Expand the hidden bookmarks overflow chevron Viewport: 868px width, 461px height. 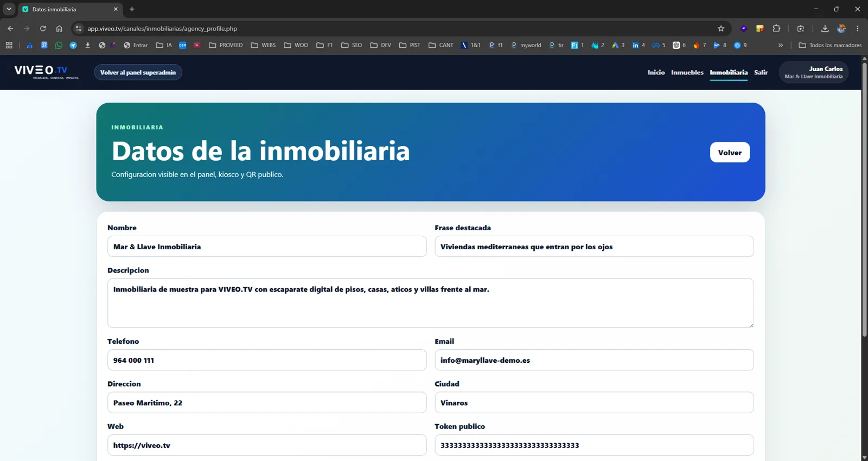point(781,45)
